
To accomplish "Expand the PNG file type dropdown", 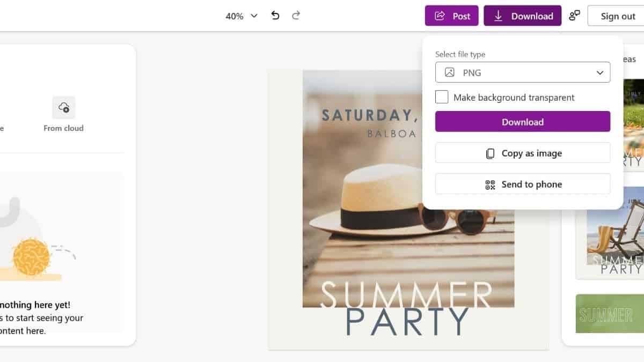I will pos(522,72).
